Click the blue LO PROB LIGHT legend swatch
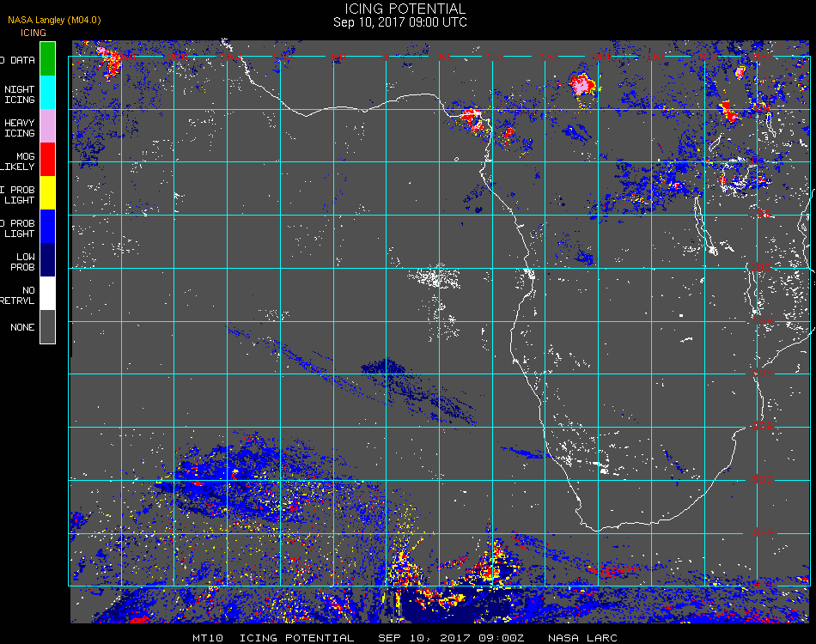Screen dimensions: 816x644 [x=47, y=227]
